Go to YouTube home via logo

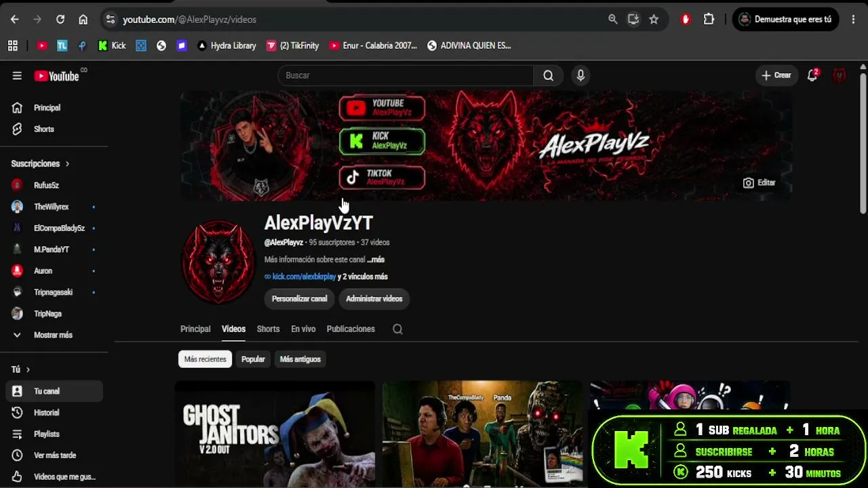(57, 76)
